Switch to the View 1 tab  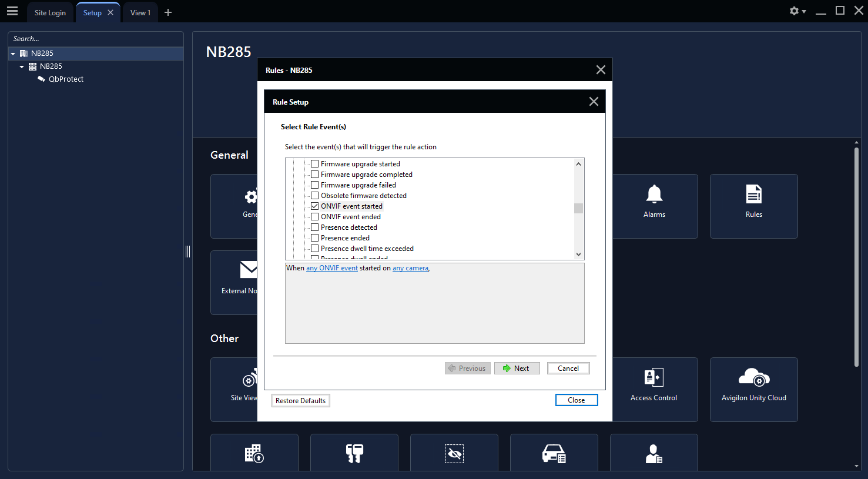coord(140,13)
